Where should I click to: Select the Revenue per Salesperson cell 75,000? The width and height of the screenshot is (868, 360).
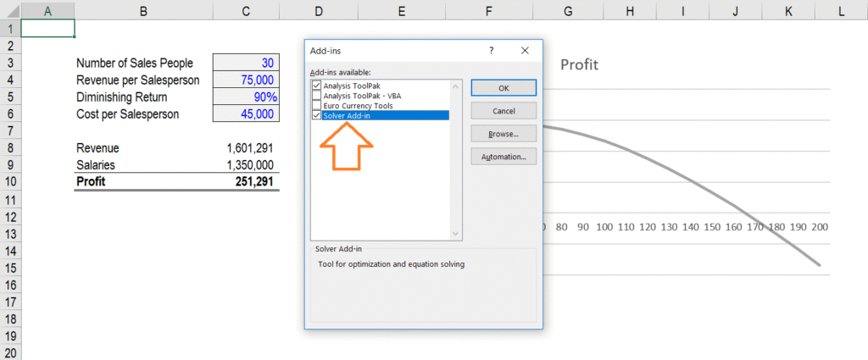[246, 80]
